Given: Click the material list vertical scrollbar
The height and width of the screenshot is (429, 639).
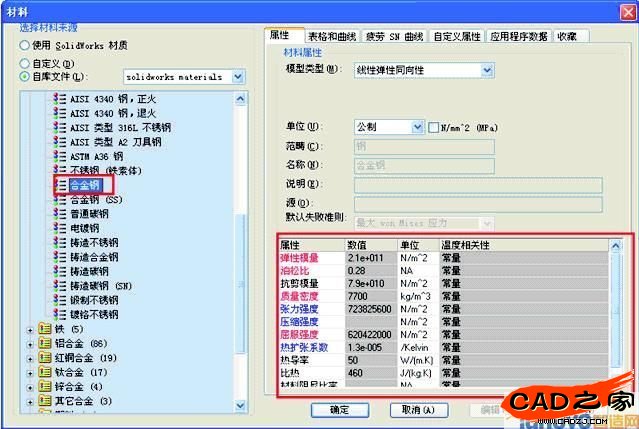Looking at the screenshot, I should point(240,250).
